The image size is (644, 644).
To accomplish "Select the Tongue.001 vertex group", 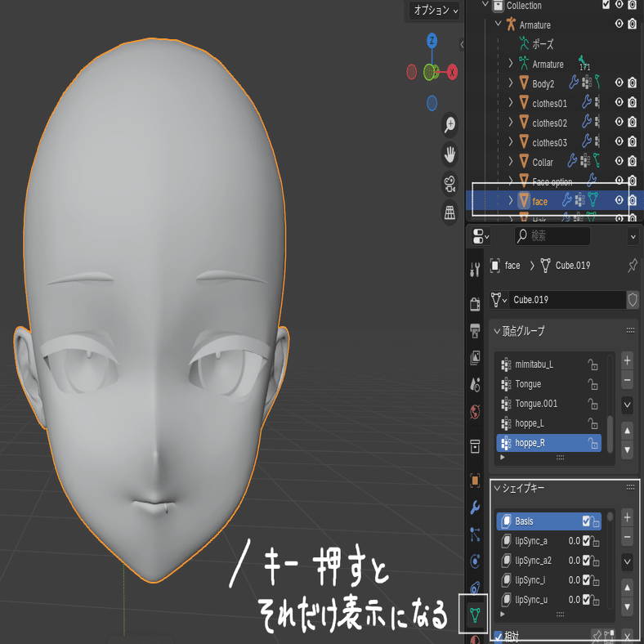I will tap(548, 404).
